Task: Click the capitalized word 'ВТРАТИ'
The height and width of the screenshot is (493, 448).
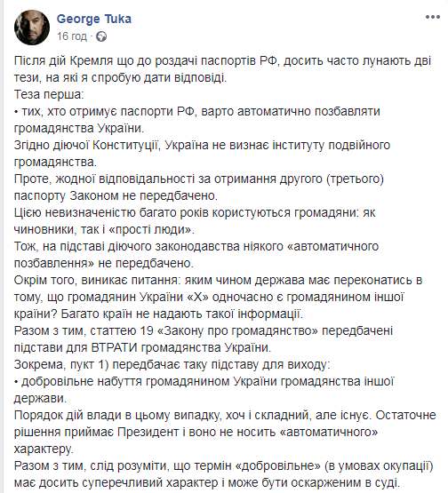Action: click(x=115, y=347)
